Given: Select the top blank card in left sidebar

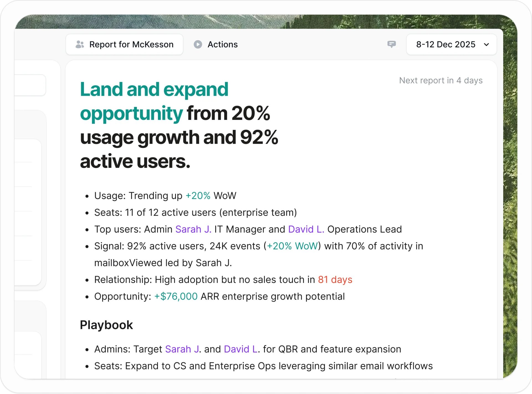Looking at the screenshot, I should coord(30,85).
